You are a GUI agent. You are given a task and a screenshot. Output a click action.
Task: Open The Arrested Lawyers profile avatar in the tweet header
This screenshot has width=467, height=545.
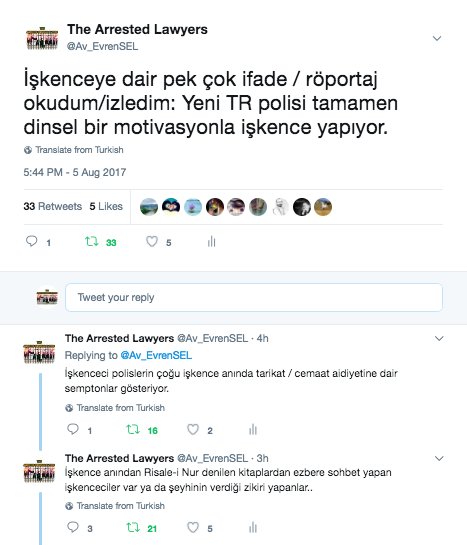(x=42, y=38)
